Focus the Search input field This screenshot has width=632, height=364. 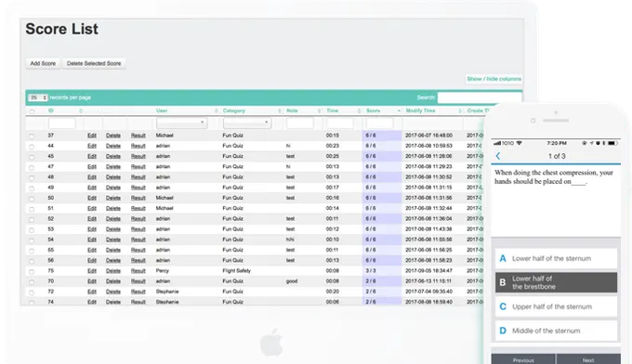(480, 97)
